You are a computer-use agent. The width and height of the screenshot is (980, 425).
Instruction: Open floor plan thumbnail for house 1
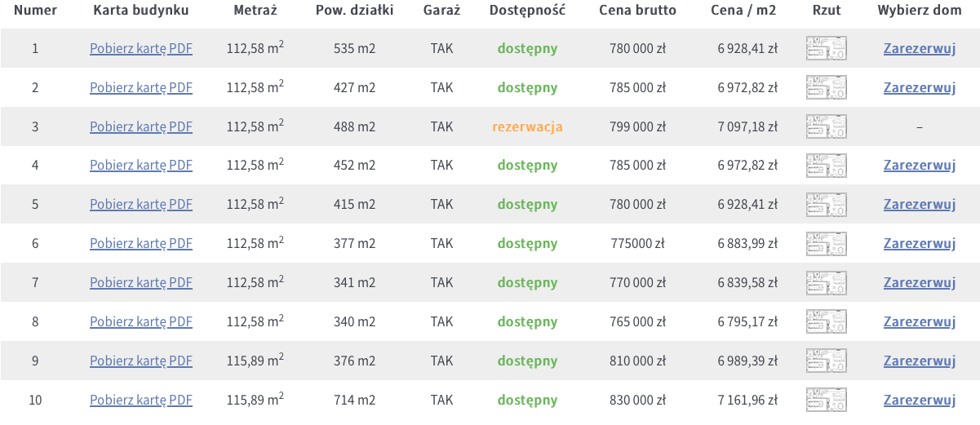pyautogui.click(x=826, y=49)
